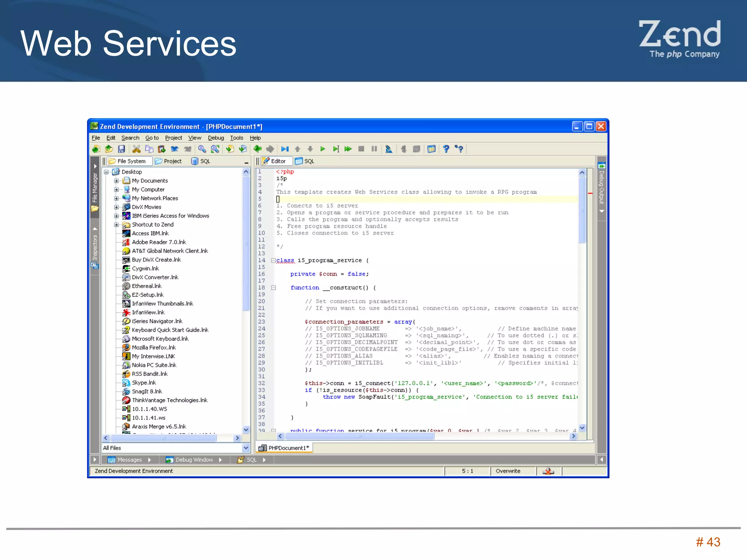Click the editor horizontal scrollbar right arrow
This screenshot has height=560, width=747.
[x=574, y=436]
